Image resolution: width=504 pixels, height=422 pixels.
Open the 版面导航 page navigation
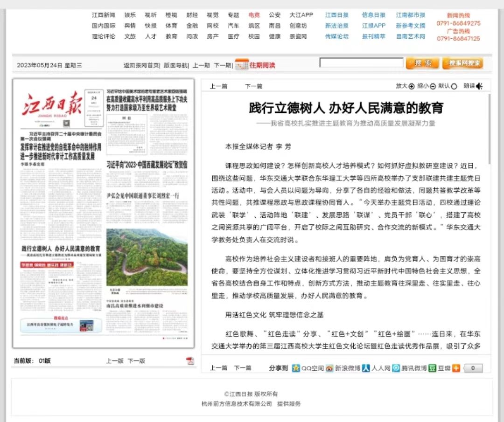click(x=175, y=65)
